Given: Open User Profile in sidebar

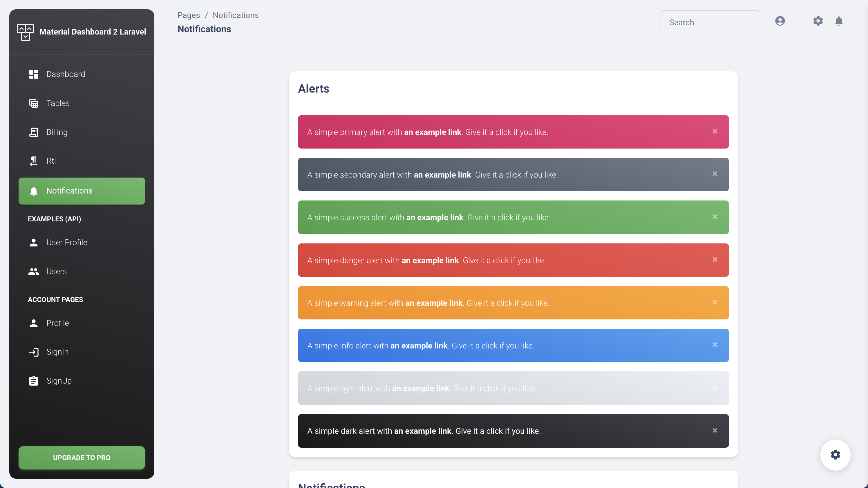Looking at the screenshot, I should pyautogui.click(x=67, y=242).
